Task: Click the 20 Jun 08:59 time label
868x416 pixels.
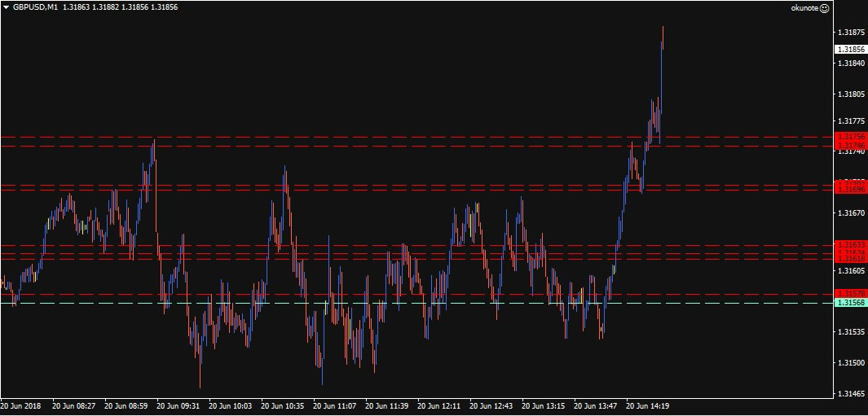Action: [x=126, y=405]
